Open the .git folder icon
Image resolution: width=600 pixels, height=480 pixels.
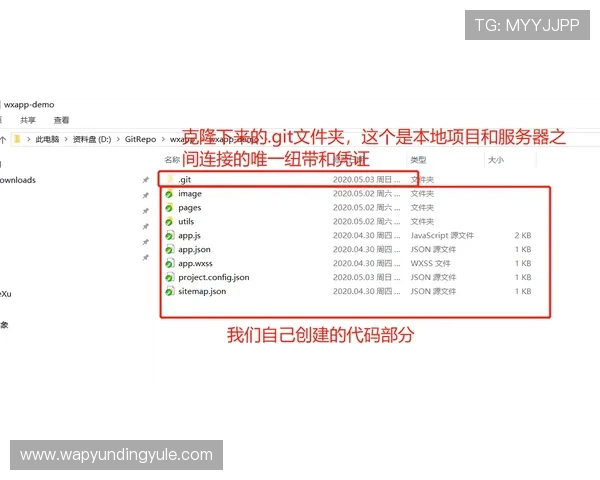point(170,179)
